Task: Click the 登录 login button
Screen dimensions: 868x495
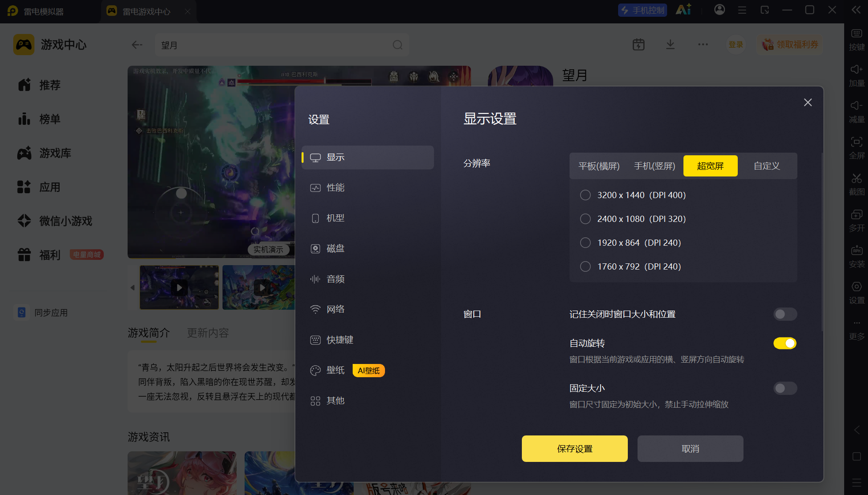Action: [x=736, y=45]
